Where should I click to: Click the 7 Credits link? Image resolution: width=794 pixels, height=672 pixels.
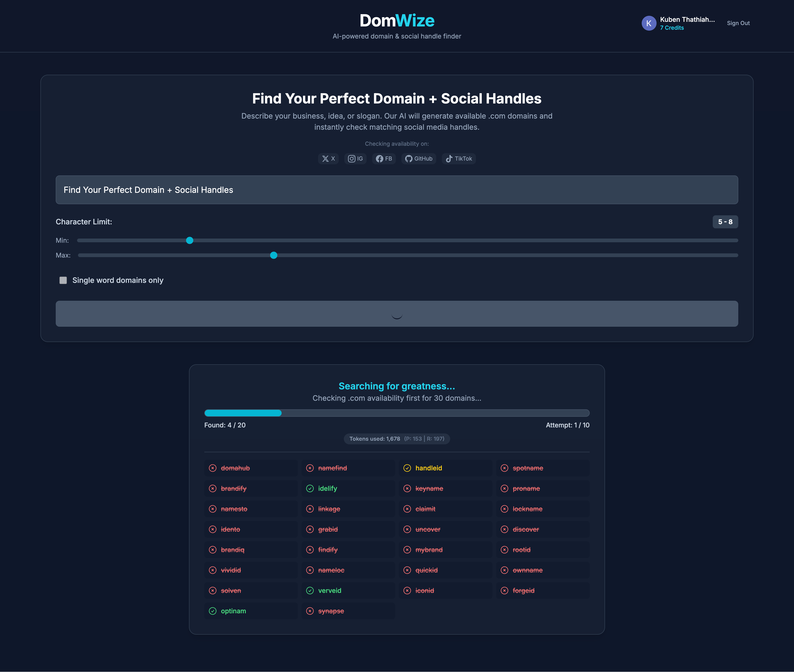[672, 28]
